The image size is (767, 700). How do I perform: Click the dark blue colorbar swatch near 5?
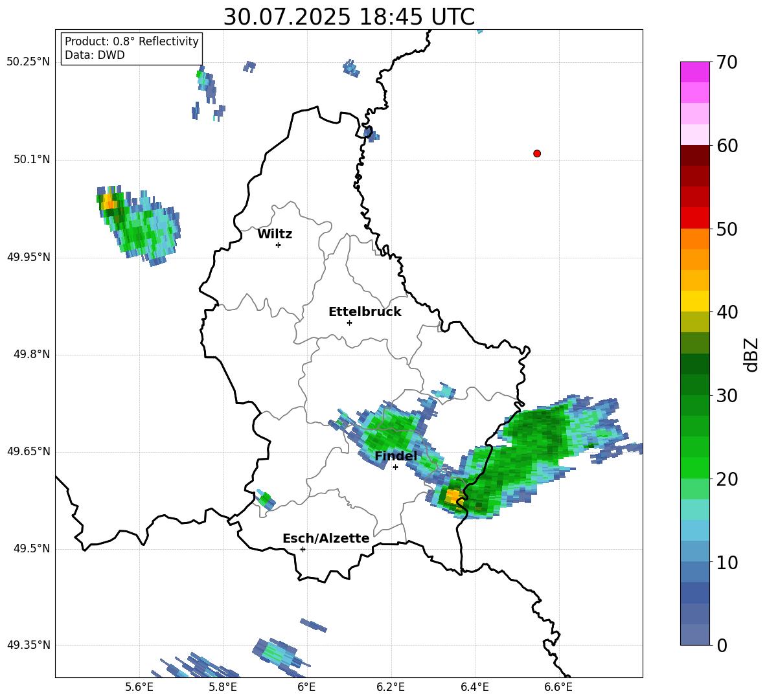point(694,593)
